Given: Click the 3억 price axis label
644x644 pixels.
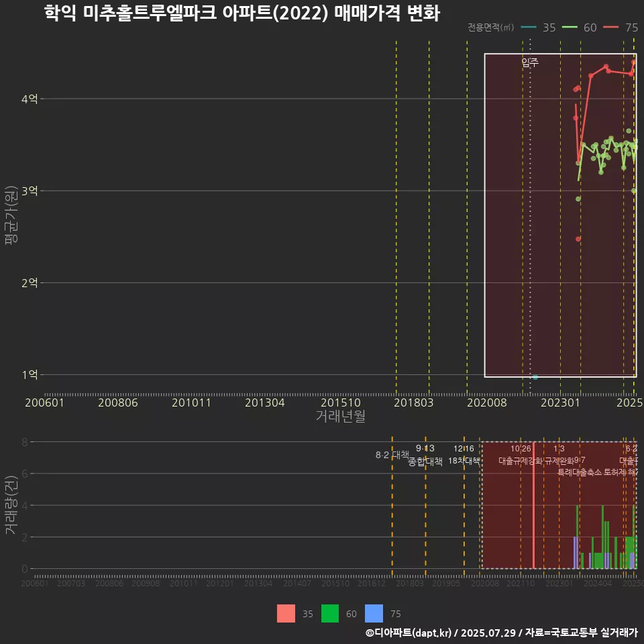Looking at the screenshot, I should point(30,191).
